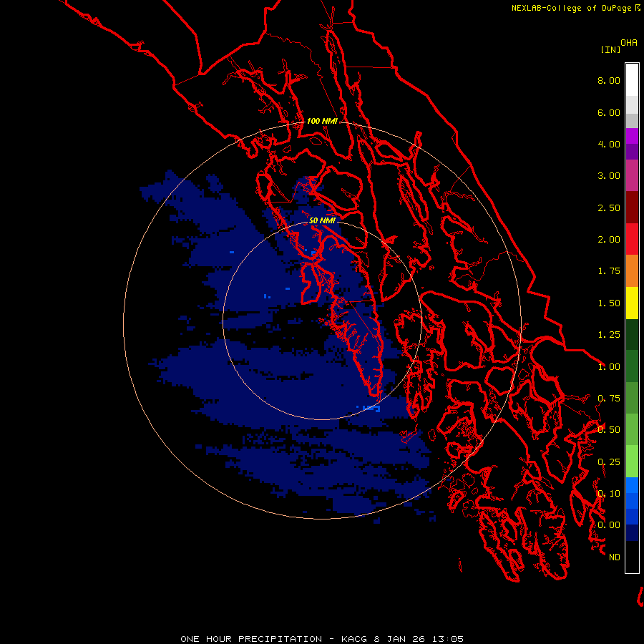Screen dimensions: 644x644
Task: Select the yellow legend swatch
Action: click(x=632, y=303)
